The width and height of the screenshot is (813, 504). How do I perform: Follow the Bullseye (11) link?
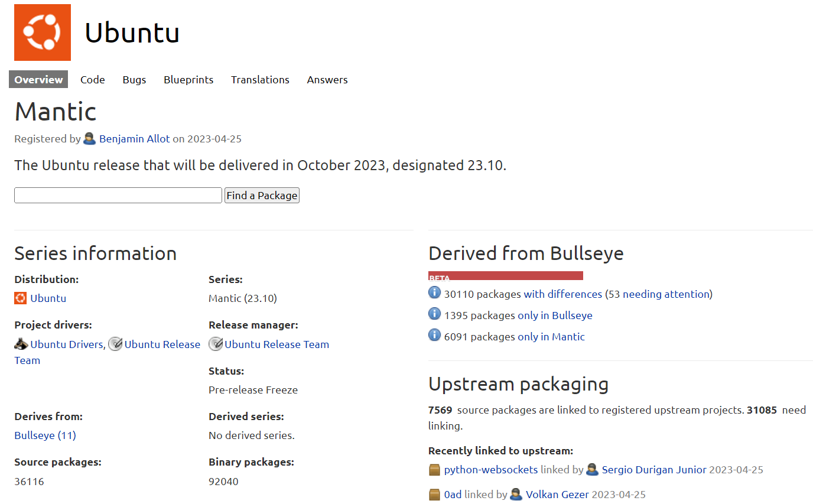(x=45, y=435)
